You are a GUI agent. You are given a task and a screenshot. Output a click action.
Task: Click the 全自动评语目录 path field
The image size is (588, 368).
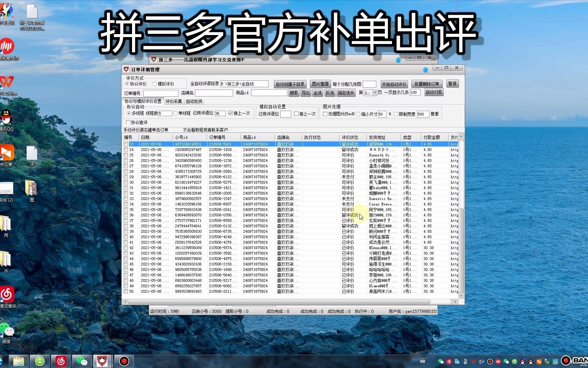[x=244, y=84]
